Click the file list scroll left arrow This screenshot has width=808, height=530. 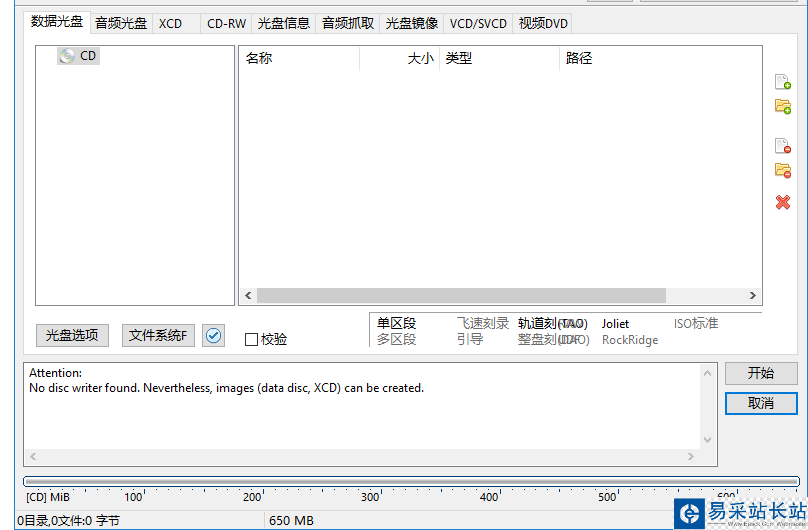(248, 296)
